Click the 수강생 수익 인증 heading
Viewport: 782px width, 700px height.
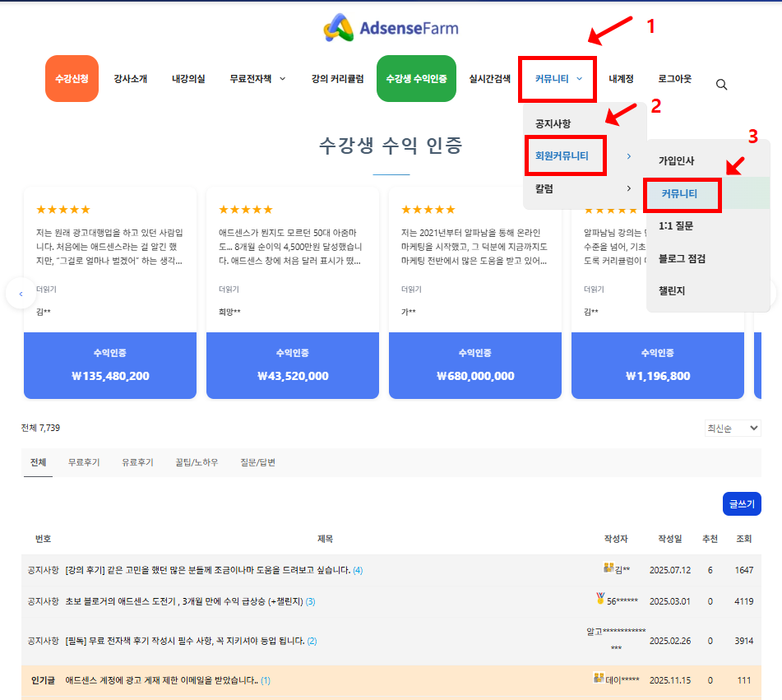click(391, 146)
